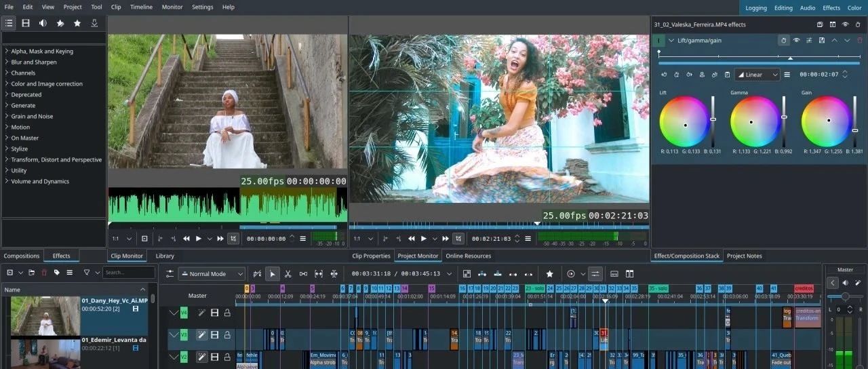The width and height of the screenshot is (868, 369).
Task: Delete the selected bin clip with red trash icon
Action: click(x=44, y=273)
